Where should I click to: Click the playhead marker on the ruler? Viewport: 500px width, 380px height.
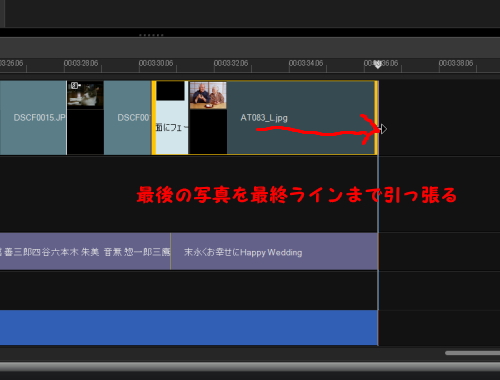pyautogui.click(x=377, y=64)
